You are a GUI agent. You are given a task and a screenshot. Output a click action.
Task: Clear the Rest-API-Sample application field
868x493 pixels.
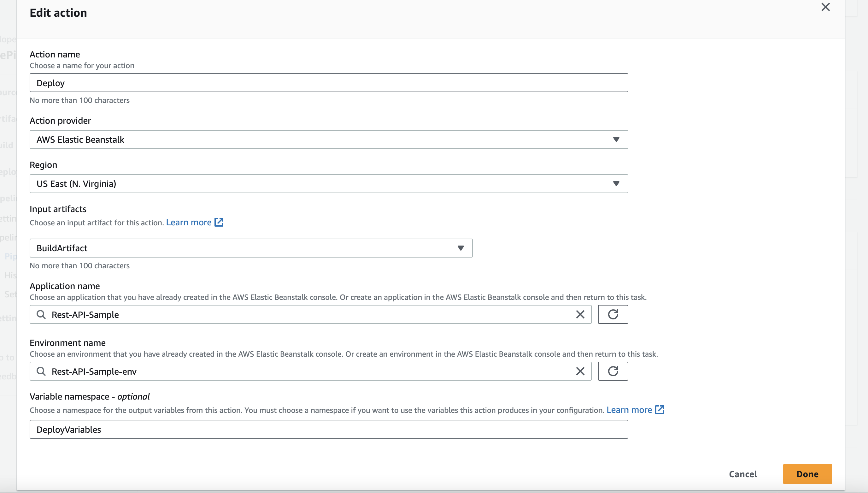point(580,315)
